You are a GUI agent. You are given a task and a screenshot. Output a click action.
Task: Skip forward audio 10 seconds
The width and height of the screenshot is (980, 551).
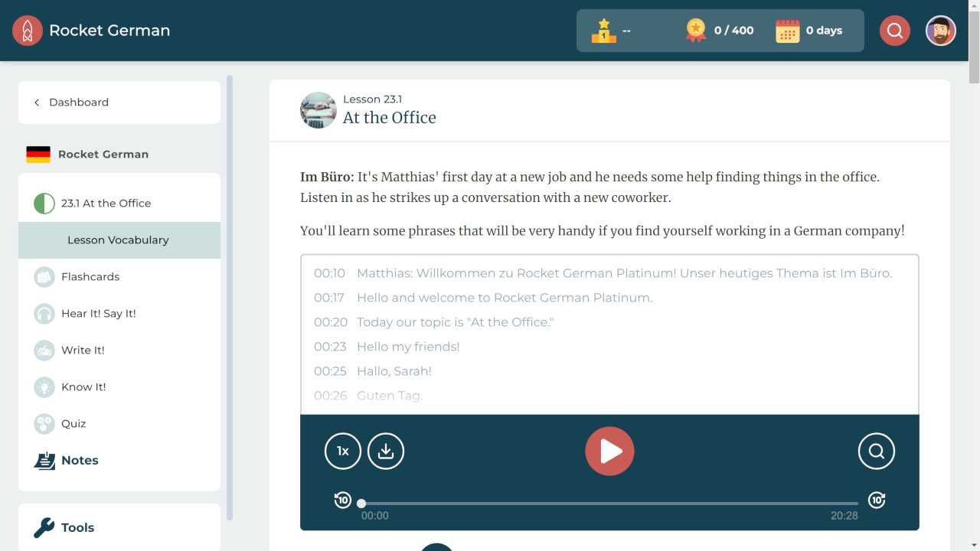point(876,500)
